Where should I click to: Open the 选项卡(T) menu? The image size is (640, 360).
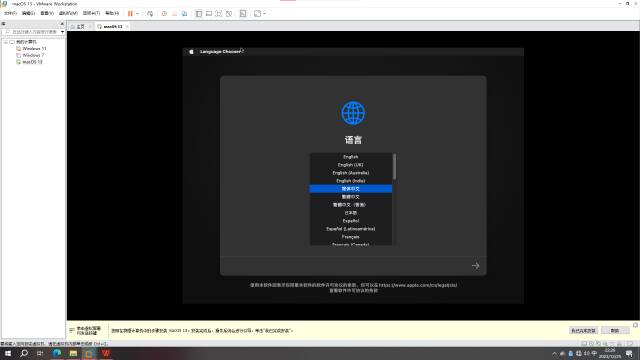pyautogui.click(x=91, y=13)
